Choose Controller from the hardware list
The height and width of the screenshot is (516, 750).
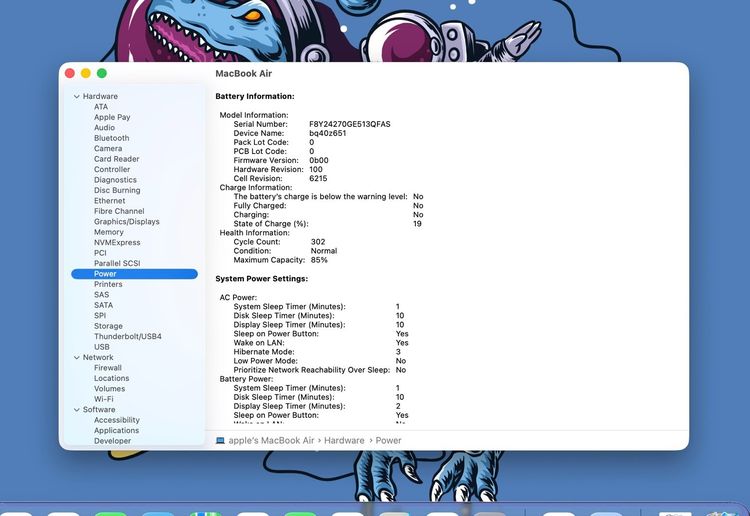click(x=112, y=169)
